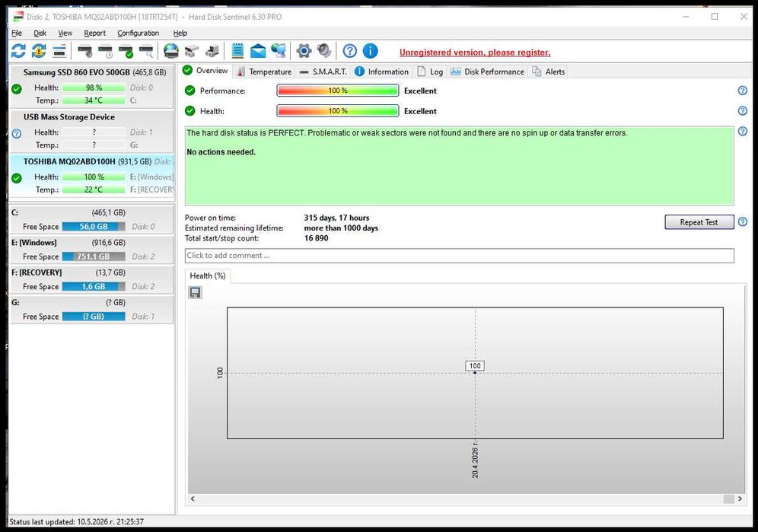This screenshot has width=758, height=532.
Task: Click the question mark Help toolbar icon
Action: [x=349, y=51]
